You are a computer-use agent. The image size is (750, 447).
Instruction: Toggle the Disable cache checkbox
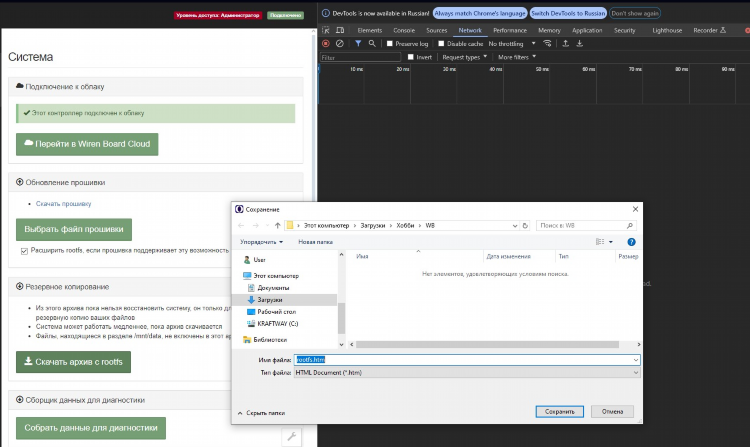coord(441,44)
